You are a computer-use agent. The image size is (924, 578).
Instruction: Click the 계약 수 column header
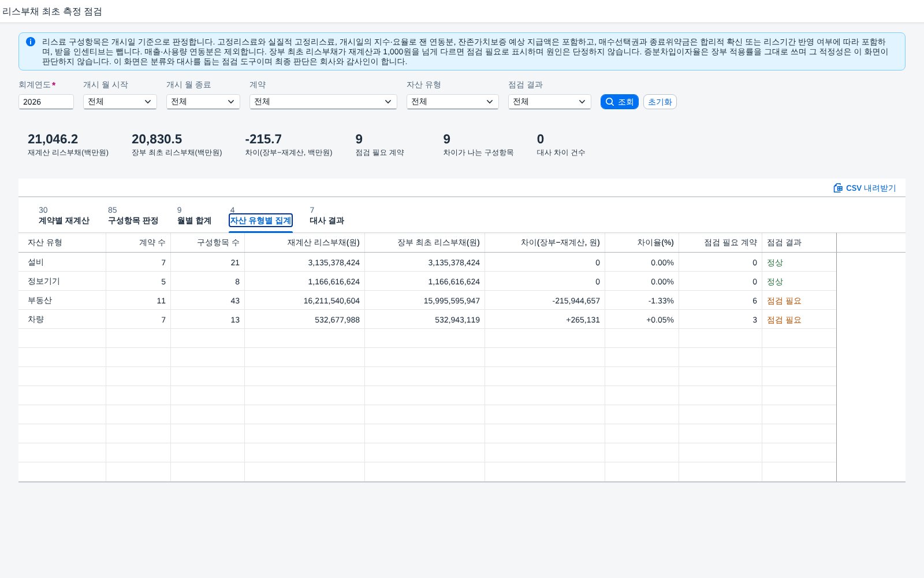tap(139, 243)
